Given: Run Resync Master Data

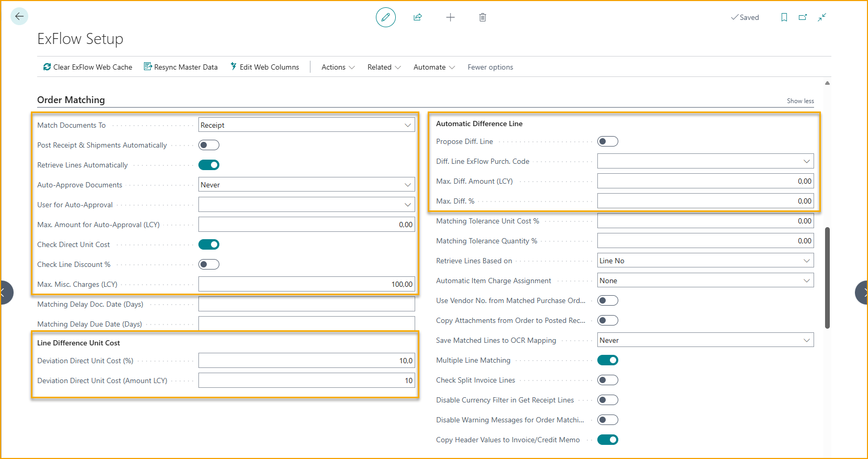Looking at the screenshot, I should coord(181,67).
